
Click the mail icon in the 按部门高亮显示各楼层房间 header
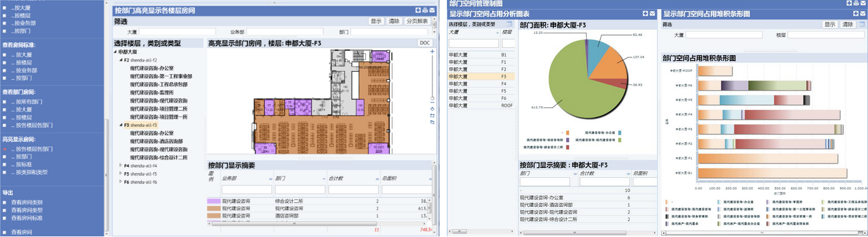(432, 10)
